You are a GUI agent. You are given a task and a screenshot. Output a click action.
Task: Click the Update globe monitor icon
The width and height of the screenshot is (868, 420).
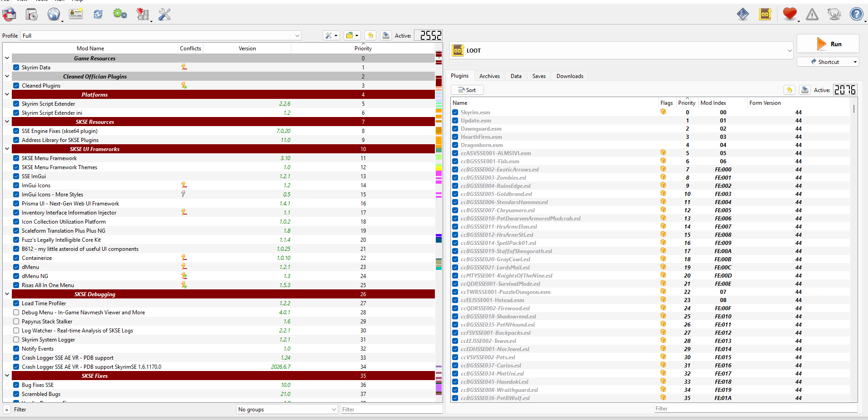pos(834,15)
